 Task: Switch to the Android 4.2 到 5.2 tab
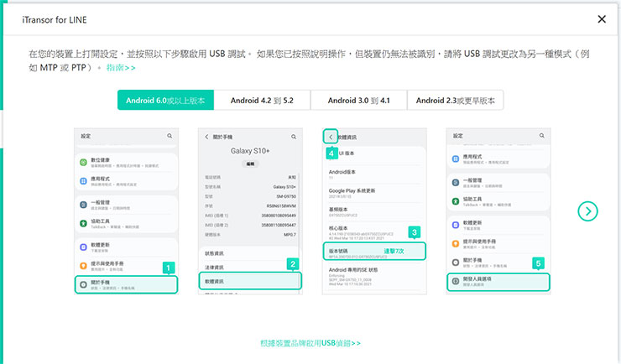[x=262, y=100]
